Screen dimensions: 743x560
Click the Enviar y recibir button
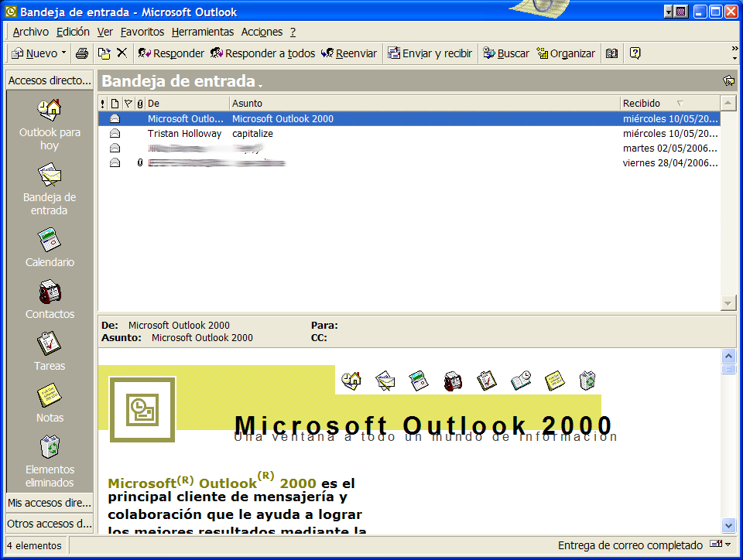[x=430, y=53]
